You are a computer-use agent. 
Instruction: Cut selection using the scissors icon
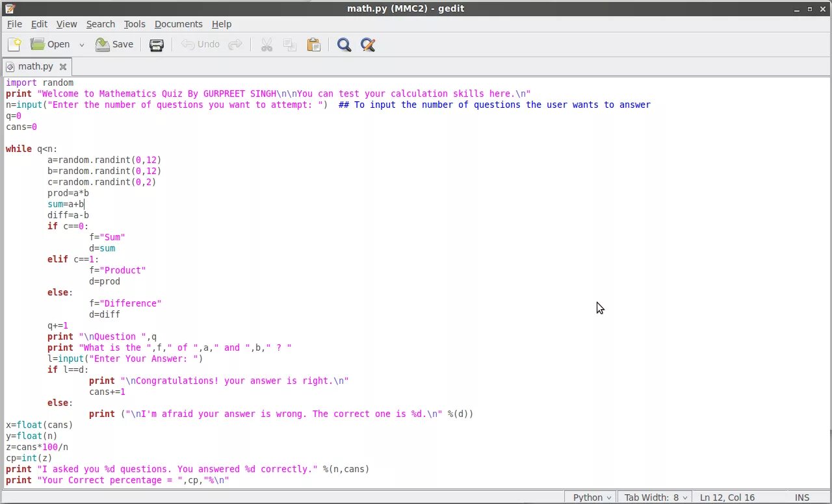point(266,45)
